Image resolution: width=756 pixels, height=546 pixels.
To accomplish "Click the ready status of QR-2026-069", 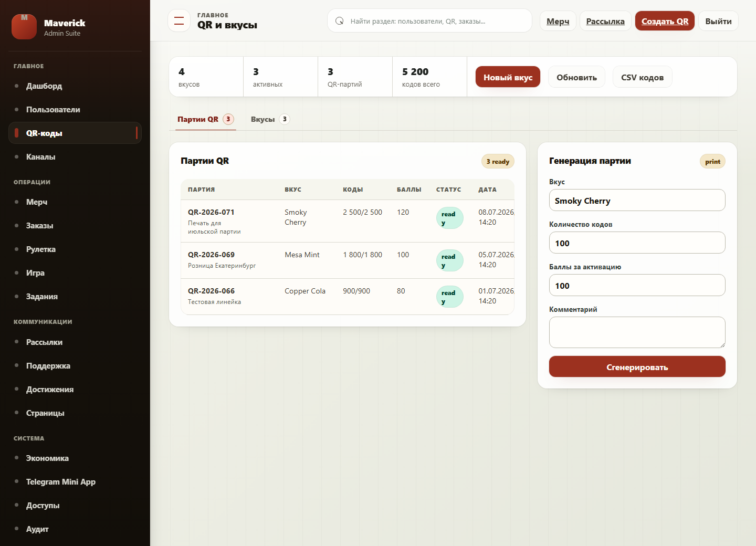I will pos(449,260).
